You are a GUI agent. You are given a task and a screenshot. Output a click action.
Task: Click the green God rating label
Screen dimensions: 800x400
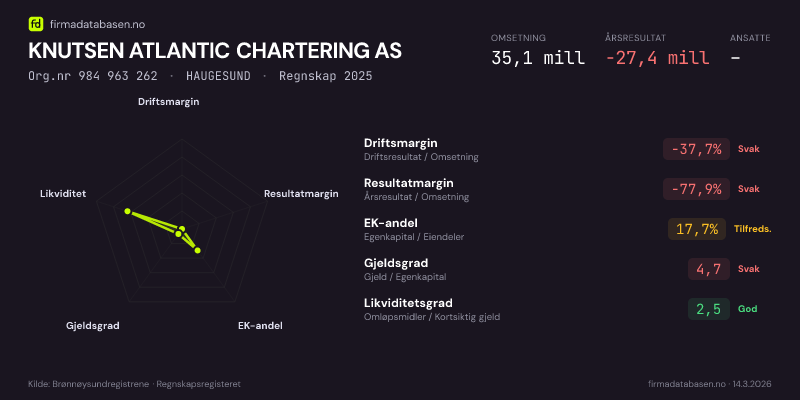coord(747,309)
